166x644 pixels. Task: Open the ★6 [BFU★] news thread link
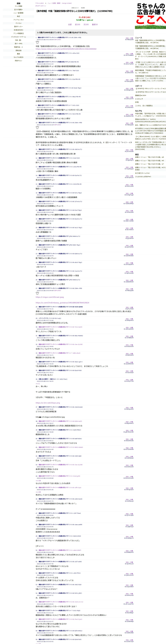click(150, 47)
